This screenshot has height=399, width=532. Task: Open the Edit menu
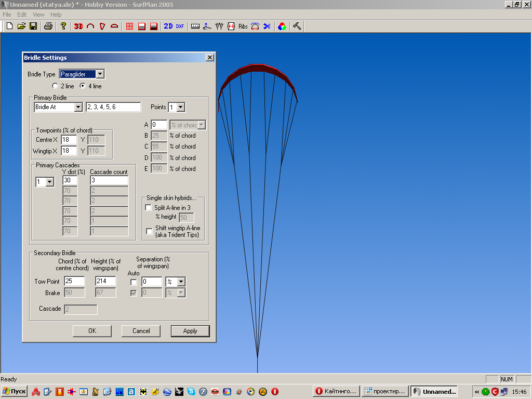[22, 15]
